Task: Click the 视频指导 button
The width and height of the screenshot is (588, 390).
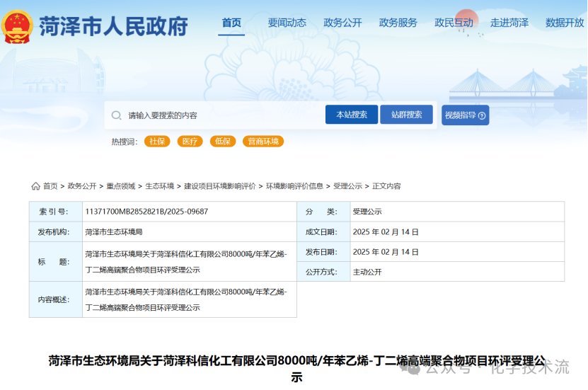Action: click(x=465, y=115)
